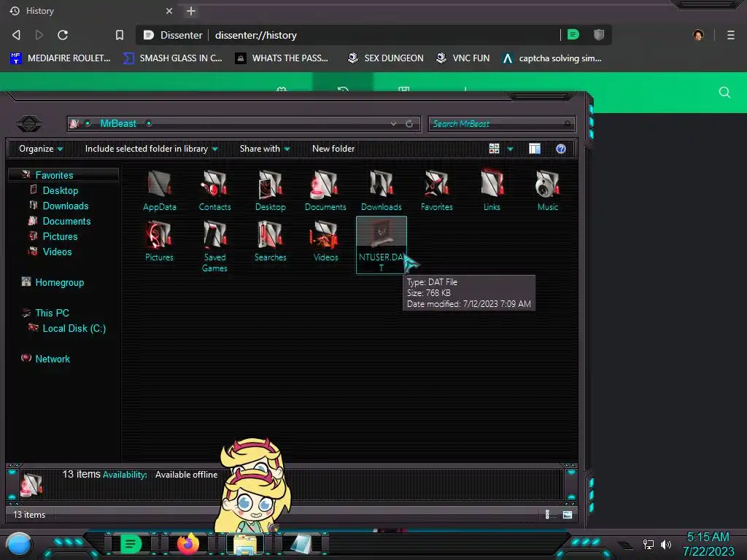747x560 pixels.
Task: Select the Desktop folder in file pane
Action: 270,190
